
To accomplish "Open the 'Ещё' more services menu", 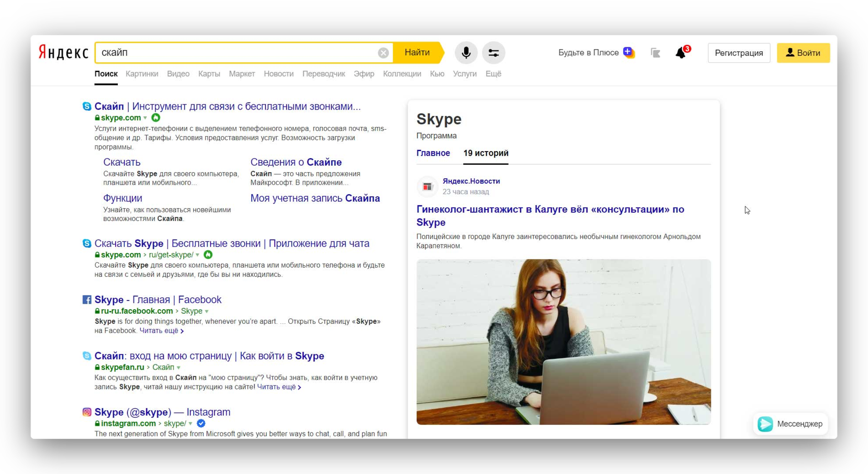I will 493,74.
